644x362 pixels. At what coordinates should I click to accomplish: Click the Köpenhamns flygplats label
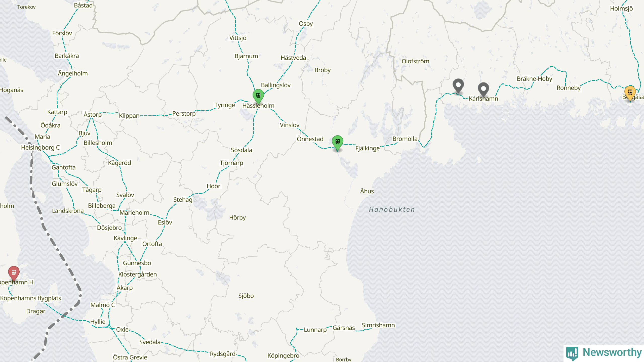[31, 298]
